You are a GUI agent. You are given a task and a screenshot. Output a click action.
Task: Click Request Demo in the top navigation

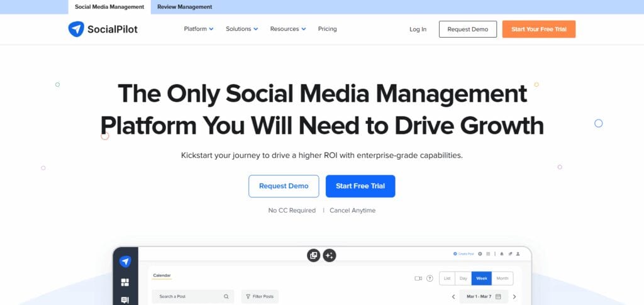(x=468, y=29)
